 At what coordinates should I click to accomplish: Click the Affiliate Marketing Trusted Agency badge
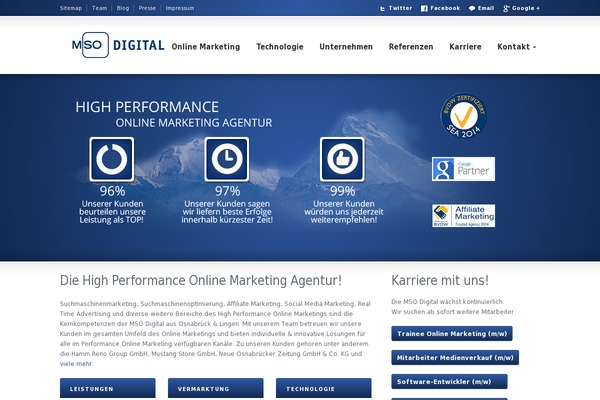click(463, 216)
